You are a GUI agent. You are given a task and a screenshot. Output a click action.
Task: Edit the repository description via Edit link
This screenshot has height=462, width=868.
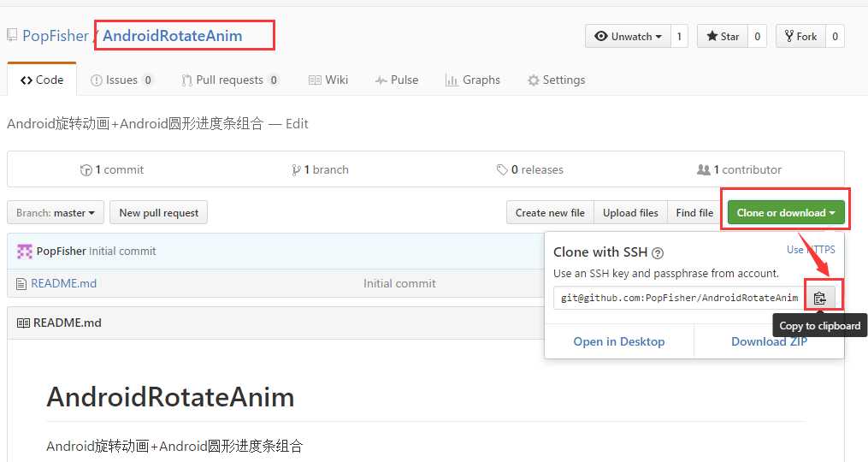coord(297,123)
